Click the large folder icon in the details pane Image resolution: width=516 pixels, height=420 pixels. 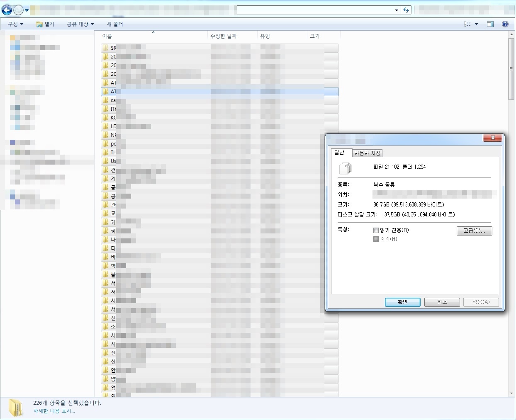[16, 408]
